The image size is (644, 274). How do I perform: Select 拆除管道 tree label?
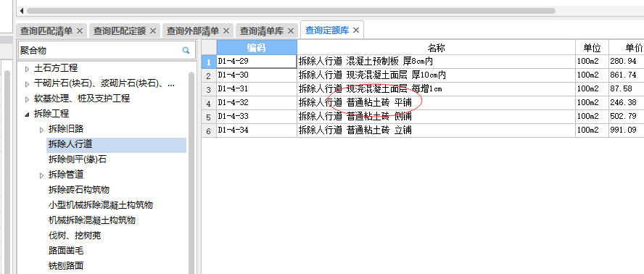click(66, 175)
